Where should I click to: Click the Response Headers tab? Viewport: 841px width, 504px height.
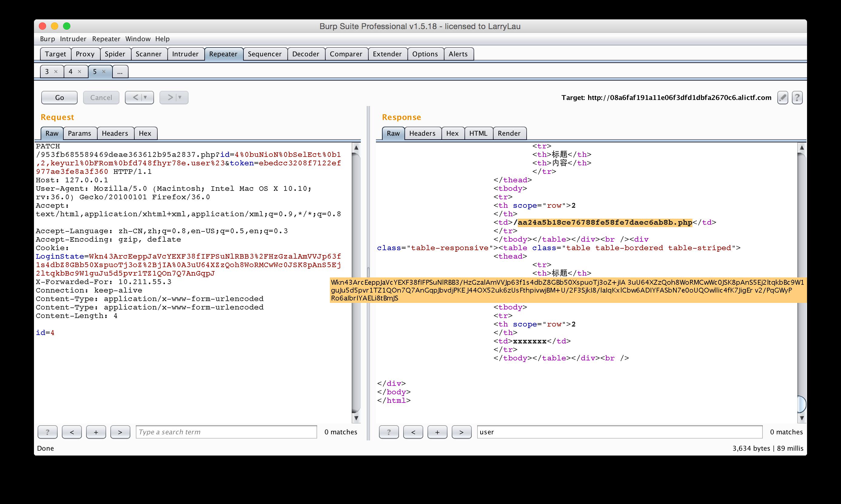click(422, 133)
